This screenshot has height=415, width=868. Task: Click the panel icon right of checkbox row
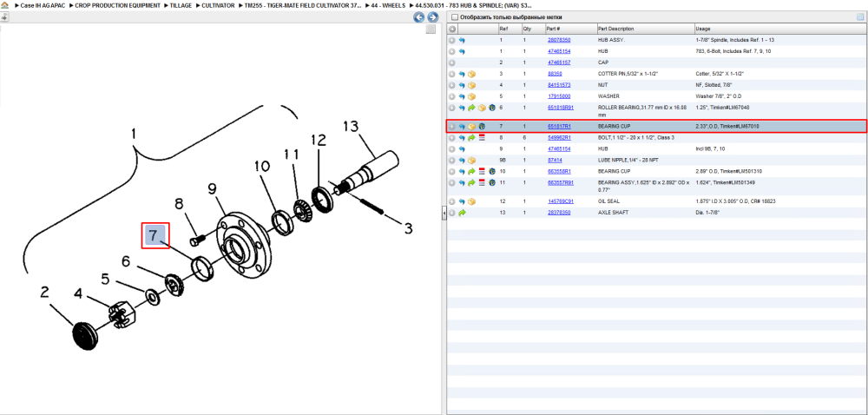click(861, 17)
